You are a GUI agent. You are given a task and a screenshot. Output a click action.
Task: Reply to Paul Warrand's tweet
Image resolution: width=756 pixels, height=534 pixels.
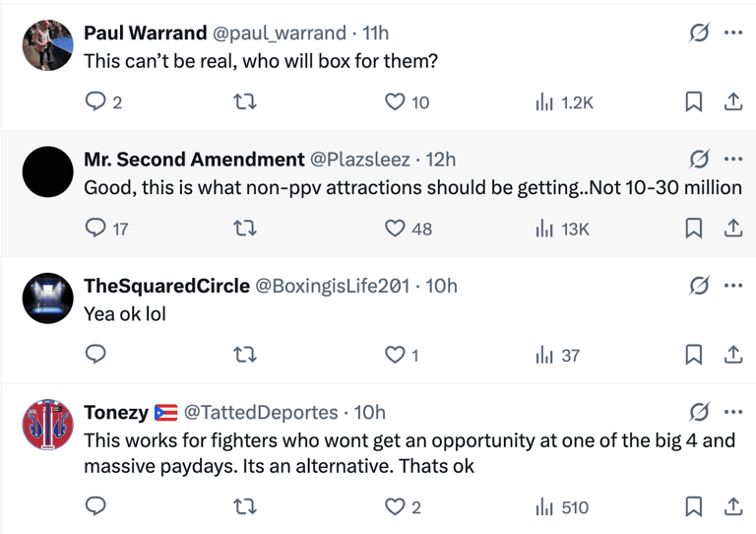coord(96,101)
